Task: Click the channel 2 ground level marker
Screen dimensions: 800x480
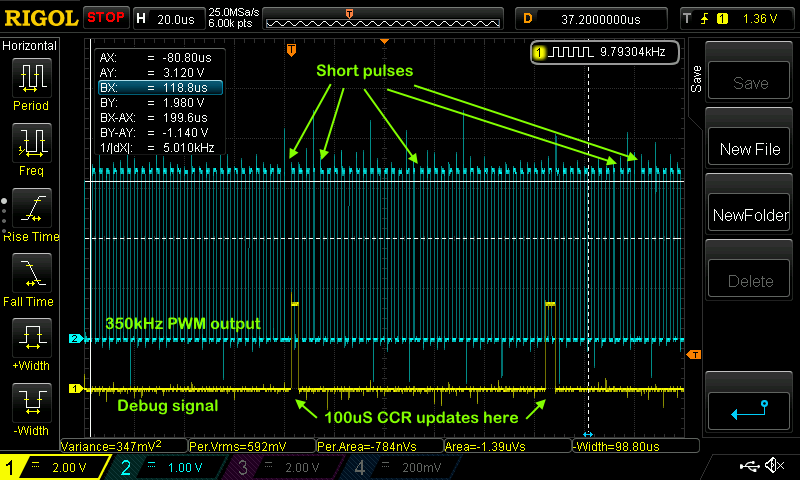Action: pyautogui.click(x=76, y=338)
